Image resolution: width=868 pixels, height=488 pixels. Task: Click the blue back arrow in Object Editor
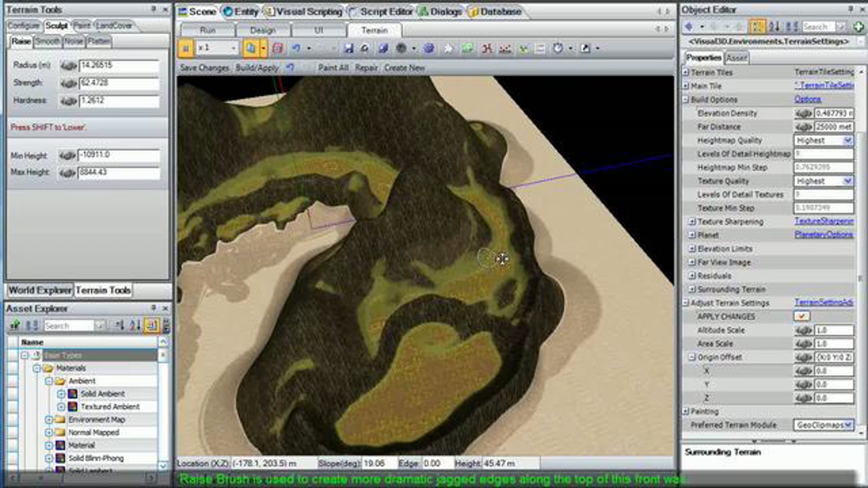pyautogui.click(x=689, y=27)
